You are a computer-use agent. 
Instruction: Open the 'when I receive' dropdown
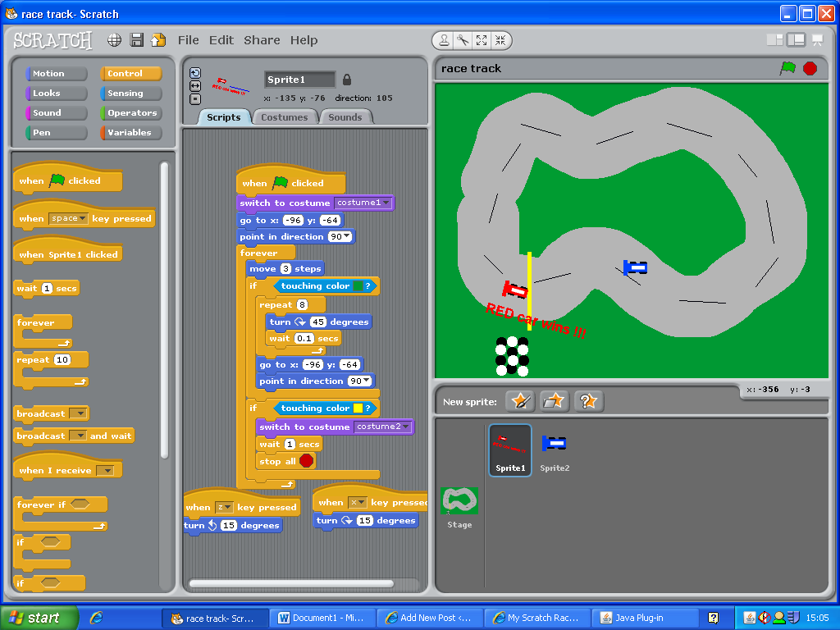coord(105,470)
